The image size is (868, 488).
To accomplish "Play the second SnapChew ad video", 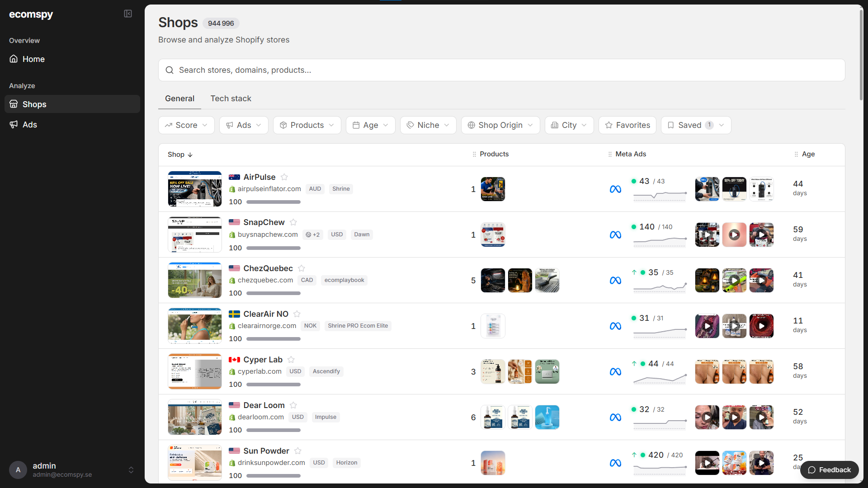I will click(x=734, y=235).
